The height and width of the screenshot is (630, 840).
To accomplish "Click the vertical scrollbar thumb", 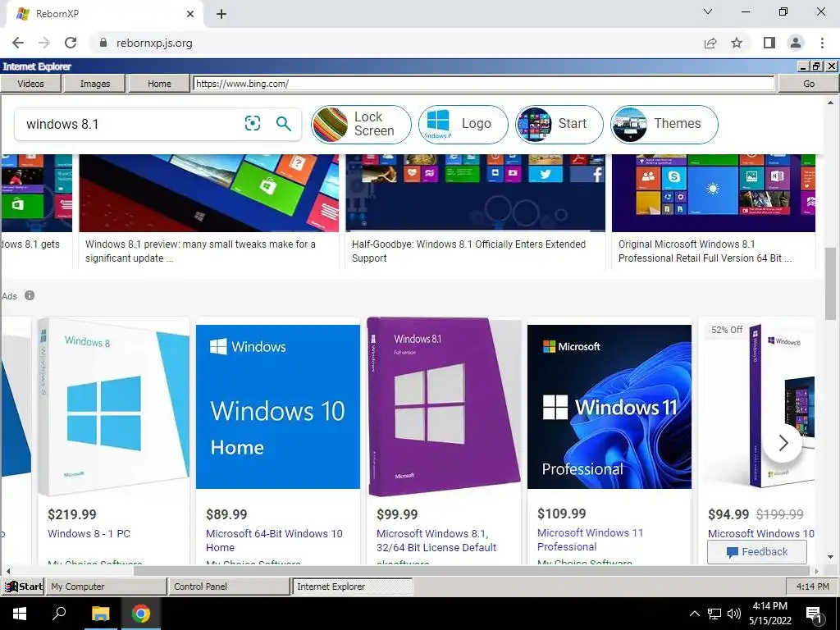I will [830, 284].
